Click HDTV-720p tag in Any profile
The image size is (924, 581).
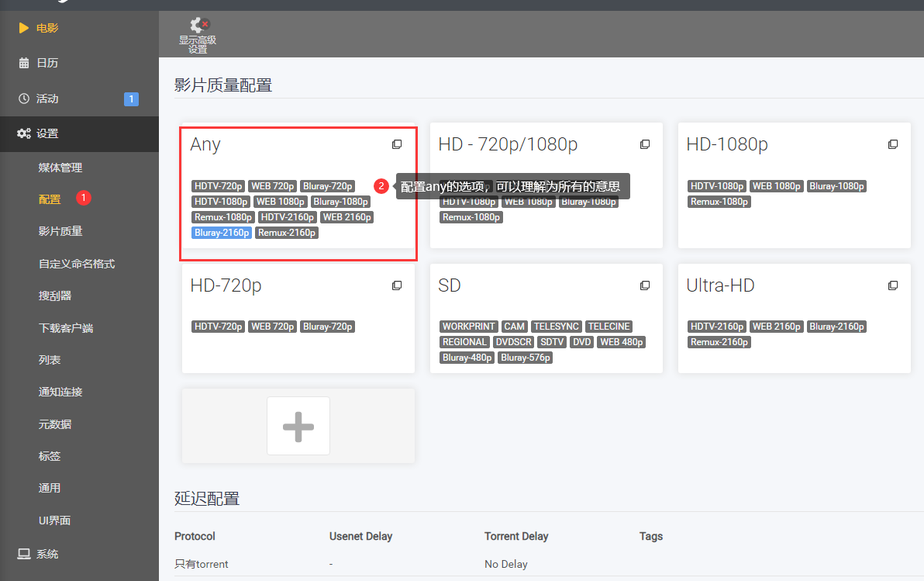[x=219, y=186]
